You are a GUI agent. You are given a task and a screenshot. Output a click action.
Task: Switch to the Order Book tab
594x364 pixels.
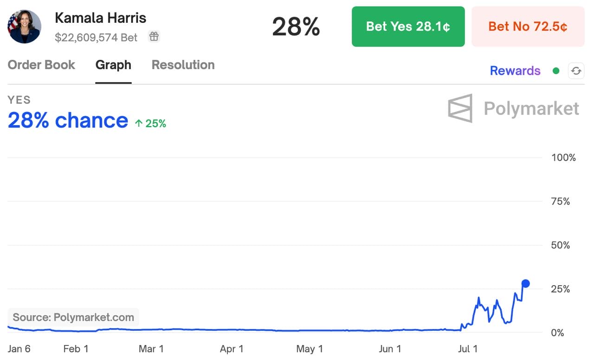click(x=41, y=65)
